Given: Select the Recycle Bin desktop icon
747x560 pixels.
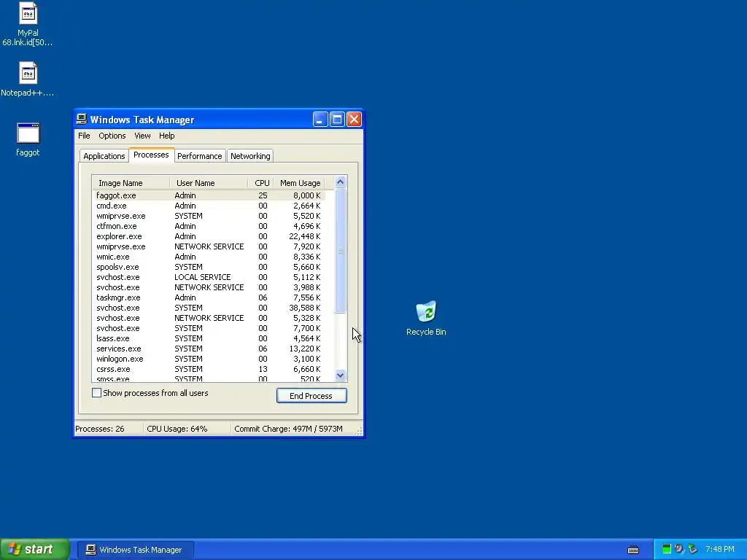Looking at the screenshot, I should click(426, 311).
